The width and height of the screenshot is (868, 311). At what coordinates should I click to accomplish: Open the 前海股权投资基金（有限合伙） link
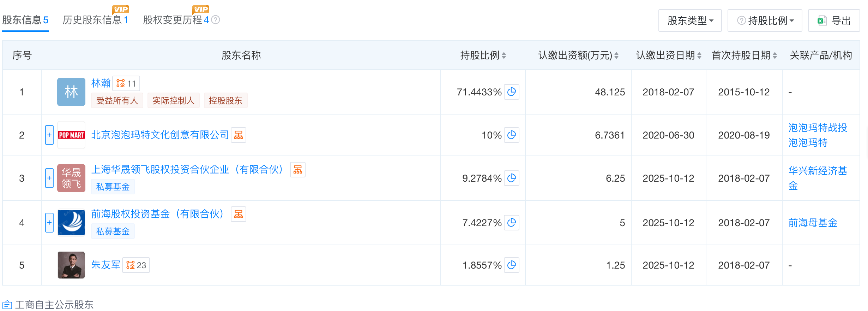(x=157, y=214)
